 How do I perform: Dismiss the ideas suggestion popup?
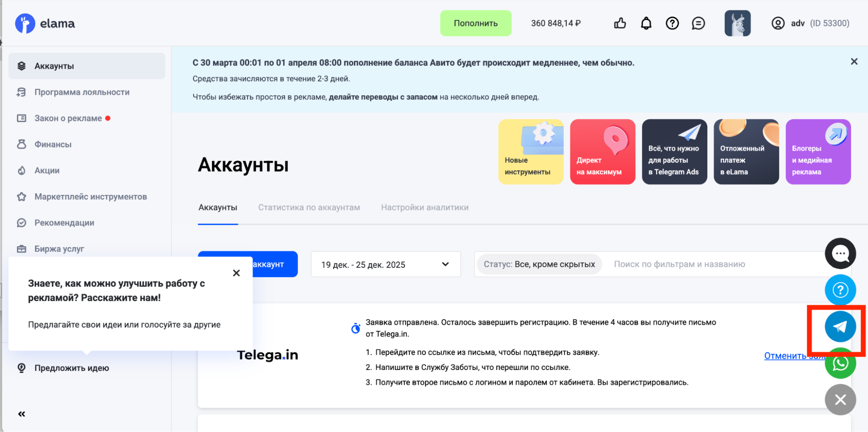click(x=236, y=273)
